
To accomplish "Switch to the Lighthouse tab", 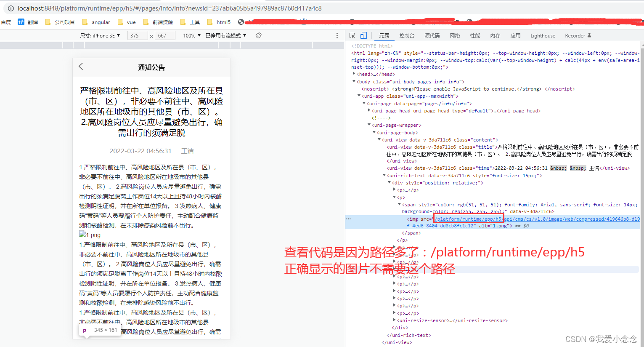I will pyautogui.click(x=543, y=36).
